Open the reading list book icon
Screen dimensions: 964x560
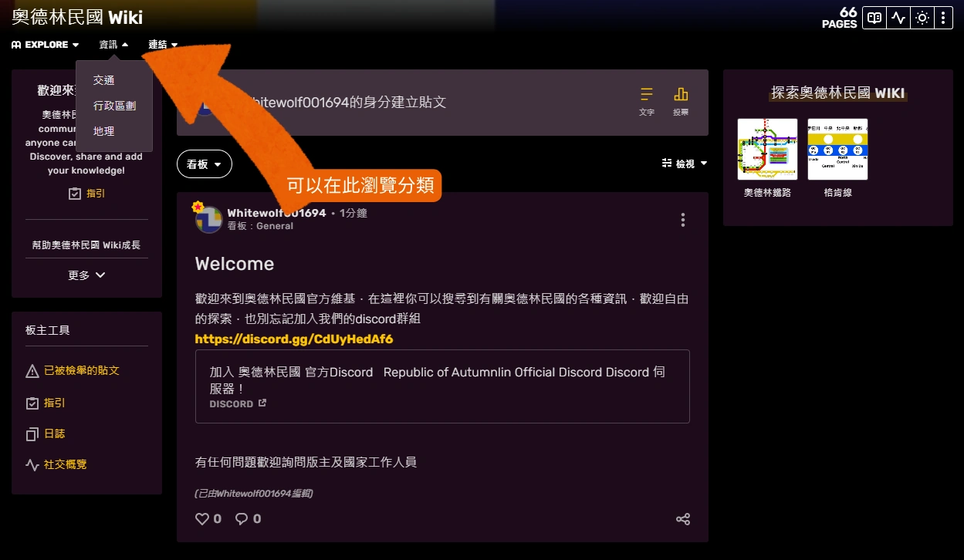click(873, 18)
